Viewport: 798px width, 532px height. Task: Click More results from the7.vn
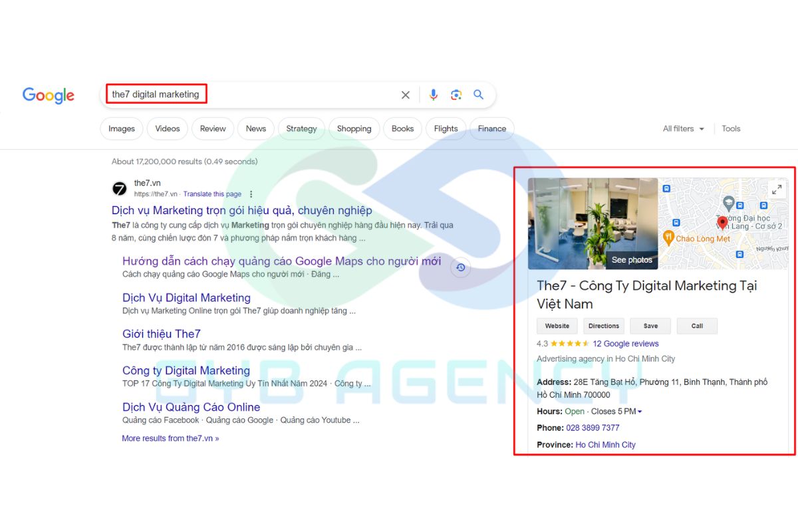click(170, 438)
